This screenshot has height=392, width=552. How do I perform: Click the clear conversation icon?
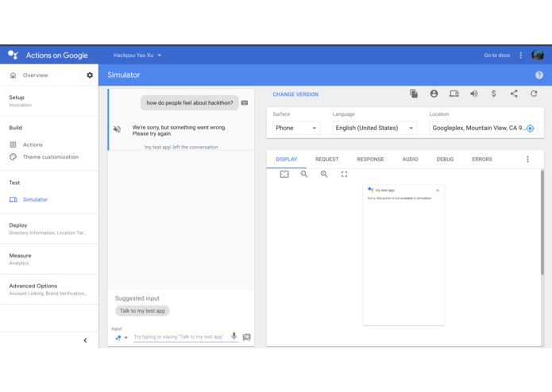click(x=247, y=337)
